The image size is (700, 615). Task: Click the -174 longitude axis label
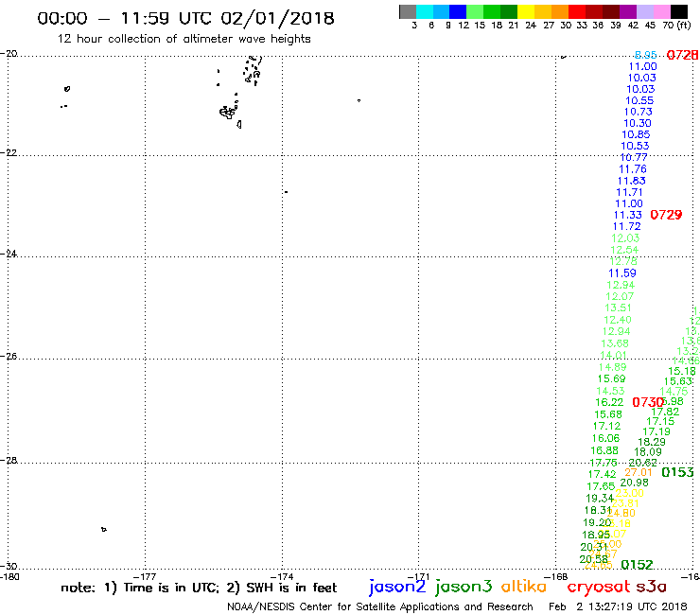tap(282, 576)
